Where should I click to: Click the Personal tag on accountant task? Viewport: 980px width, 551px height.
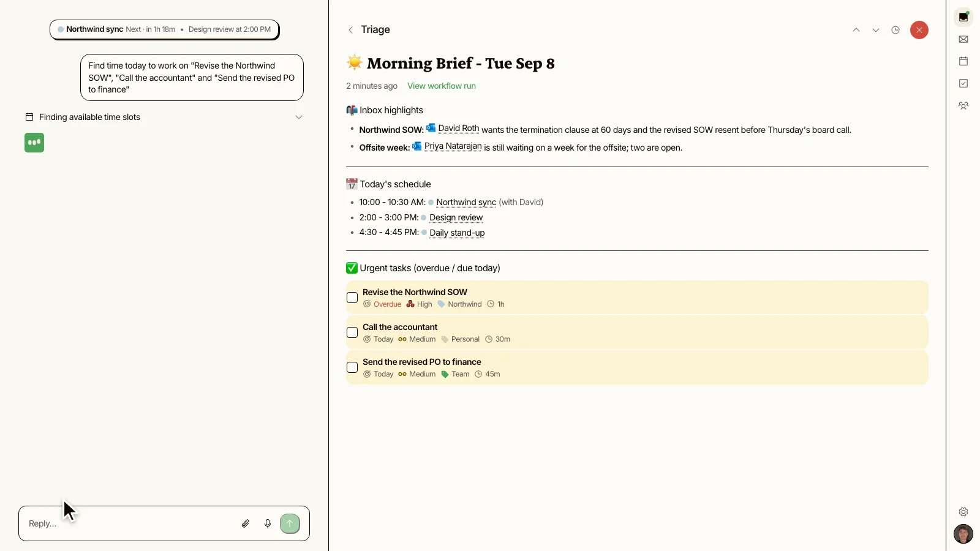point(461,339)
